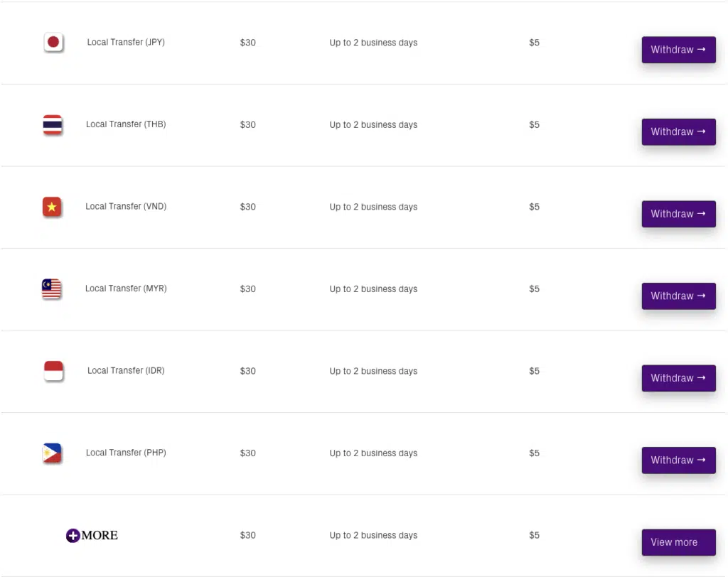Withdraw via Local Transfer (PHP)

[678, 460]
